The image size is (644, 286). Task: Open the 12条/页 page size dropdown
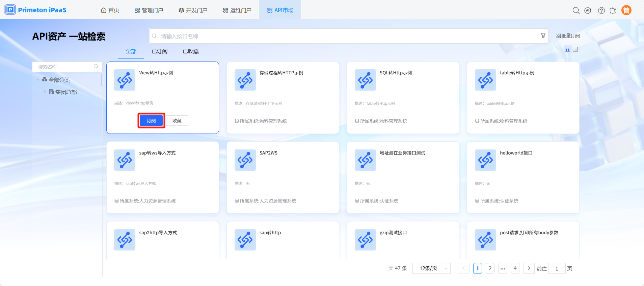tap(431, 268)
